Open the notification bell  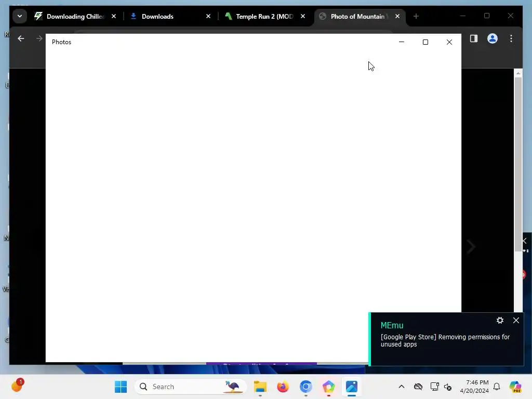pyautogui.click(x=497, y=387)
